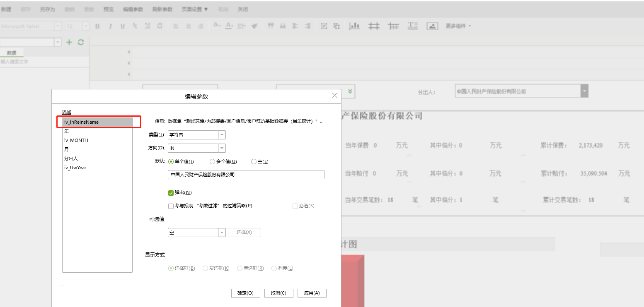Click 另存为 in top menu
Image resolution: width=644 pixels, height=307 pixels.
point(47,9)
